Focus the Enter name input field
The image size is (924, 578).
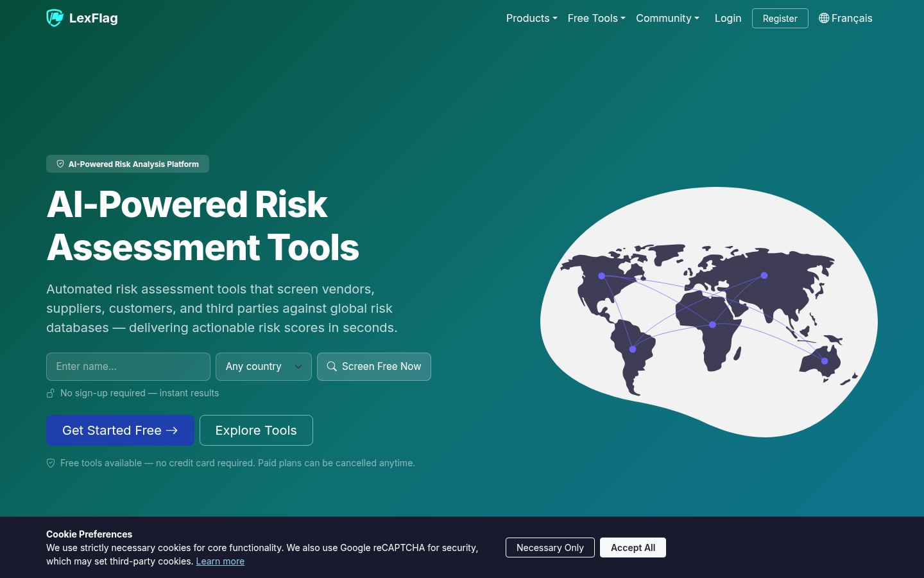[x=128, y=367]
